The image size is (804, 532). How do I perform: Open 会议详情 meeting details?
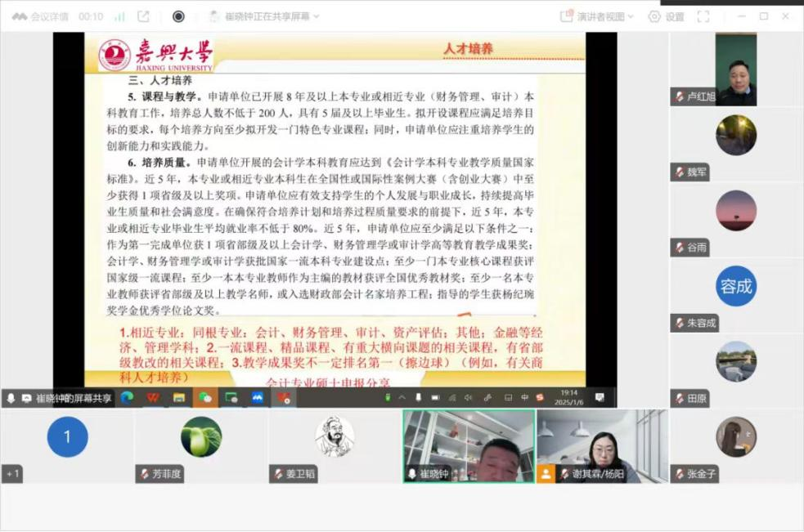pyautogui.click(x=39, y=16)
